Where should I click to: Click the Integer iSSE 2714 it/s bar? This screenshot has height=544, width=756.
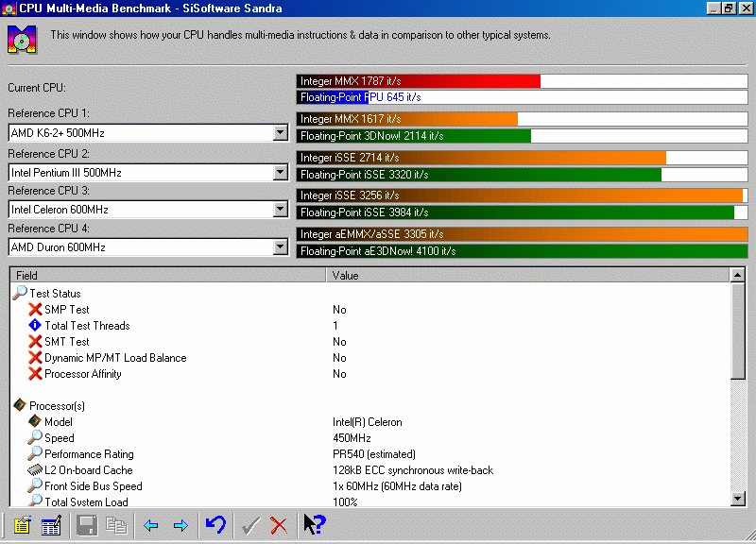tap(523, 158)
